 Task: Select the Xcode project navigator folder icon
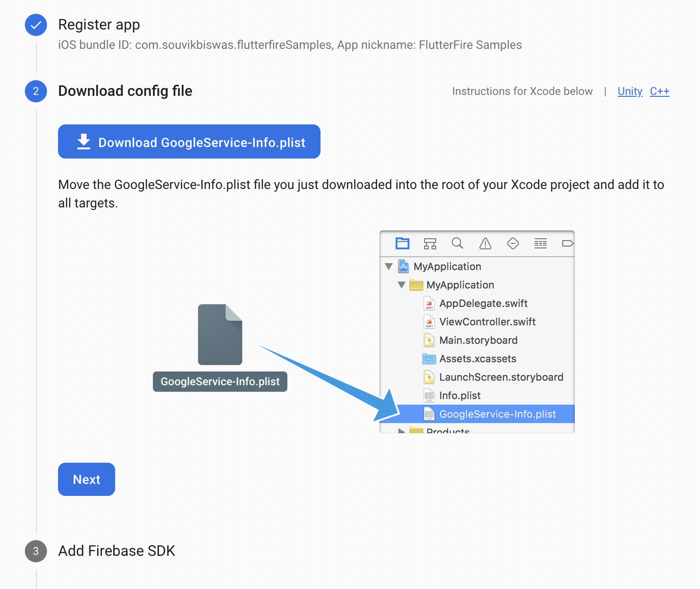tap(402, 243)
